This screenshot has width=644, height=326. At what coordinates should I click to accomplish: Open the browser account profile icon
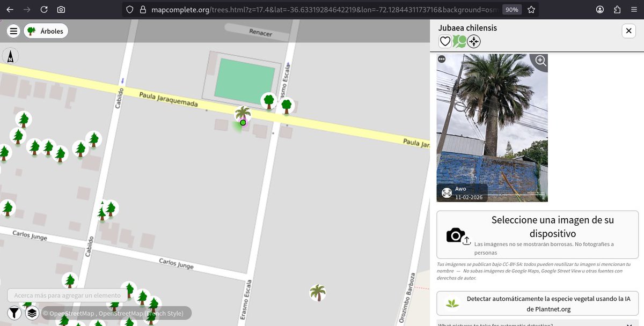point(600,10)
